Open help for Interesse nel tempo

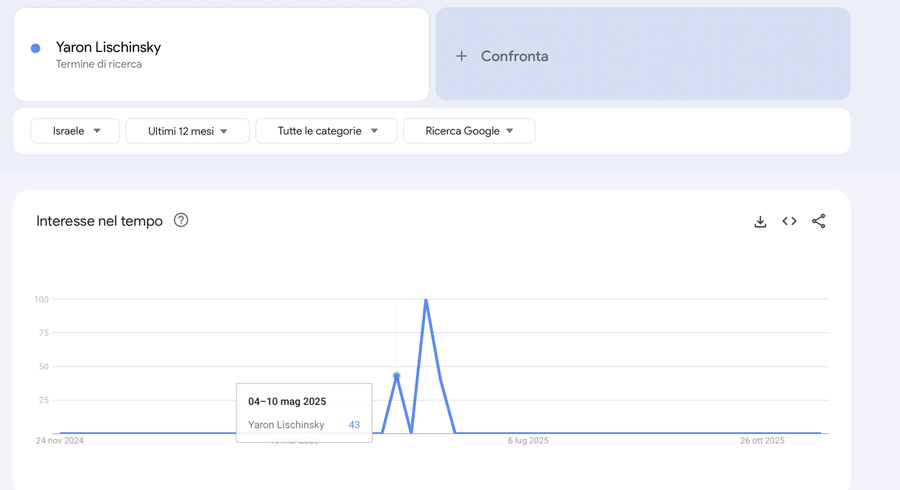[x=181, y=220]
